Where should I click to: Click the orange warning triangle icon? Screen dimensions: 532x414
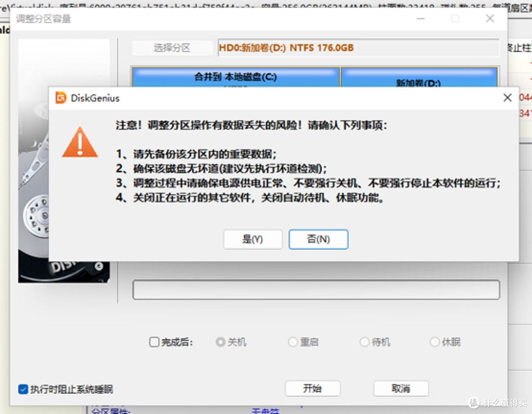[80, 142]
